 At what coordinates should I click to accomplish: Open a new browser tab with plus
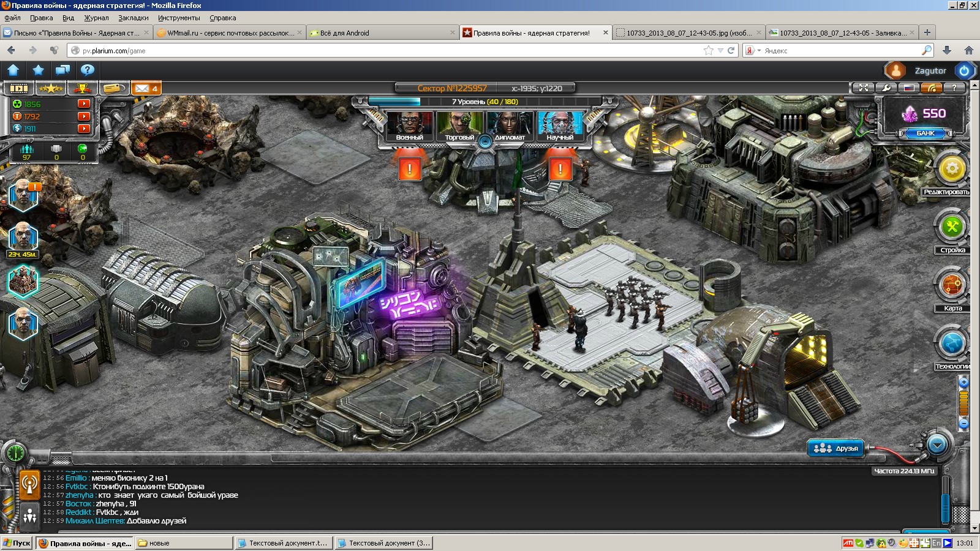coord(927,32)
